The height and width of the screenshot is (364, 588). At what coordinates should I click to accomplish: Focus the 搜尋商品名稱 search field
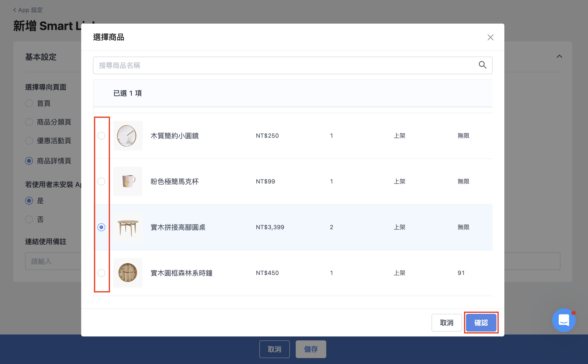point(293,65)
